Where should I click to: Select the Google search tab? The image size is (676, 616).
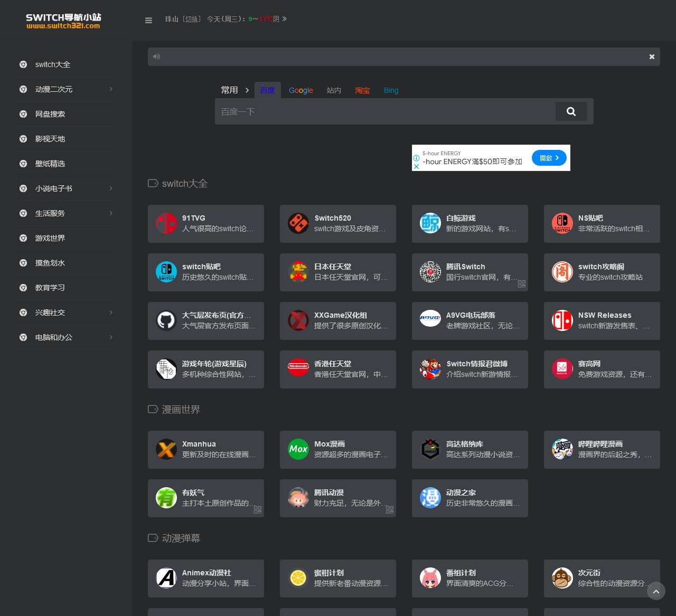point(301,90)
